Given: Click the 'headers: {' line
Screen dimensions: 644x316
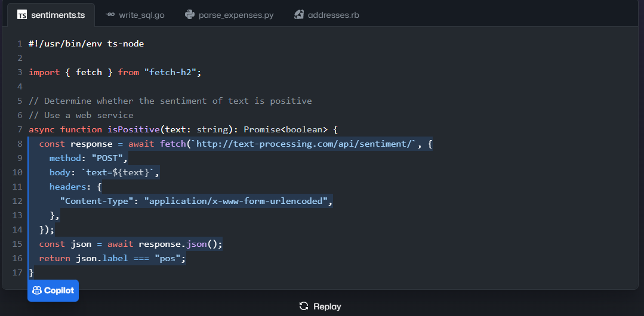Looking at the screenshot, I should [x=76, y=187].
